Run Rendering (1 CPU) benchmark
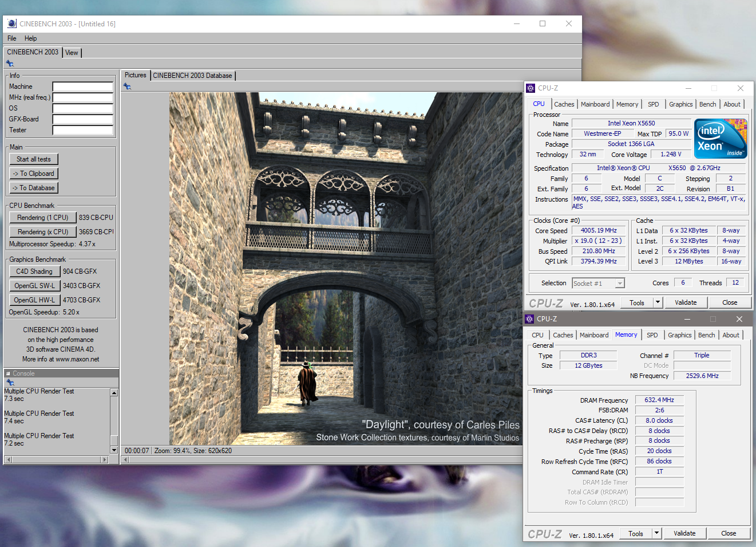 43,218
